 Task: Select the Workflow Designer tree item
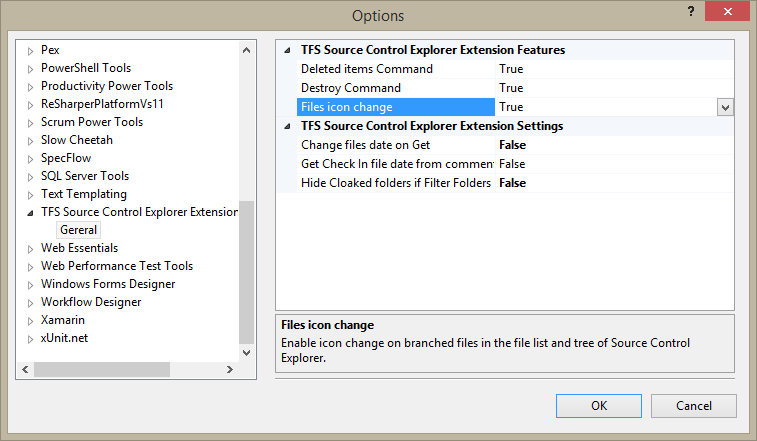click(x=91, y=302)
